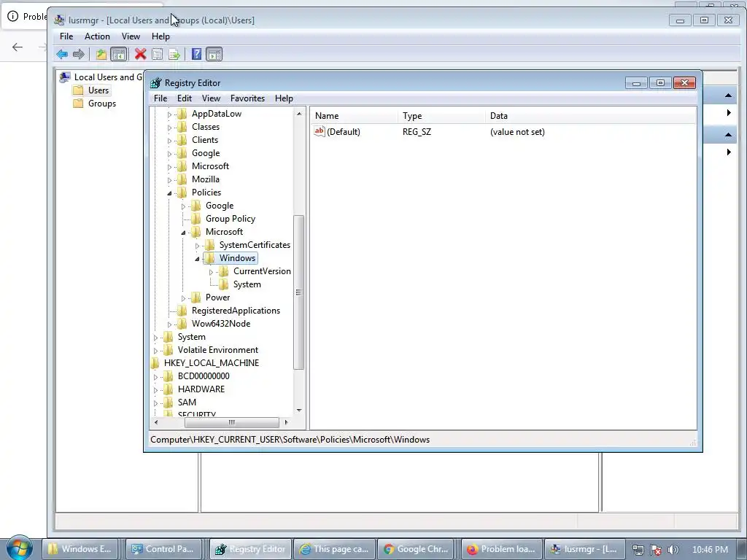Screen dimensions: 747x560
Task: Open Registry Editor Favorites menu
Action: pyautogui.click(x=247, y=98)
